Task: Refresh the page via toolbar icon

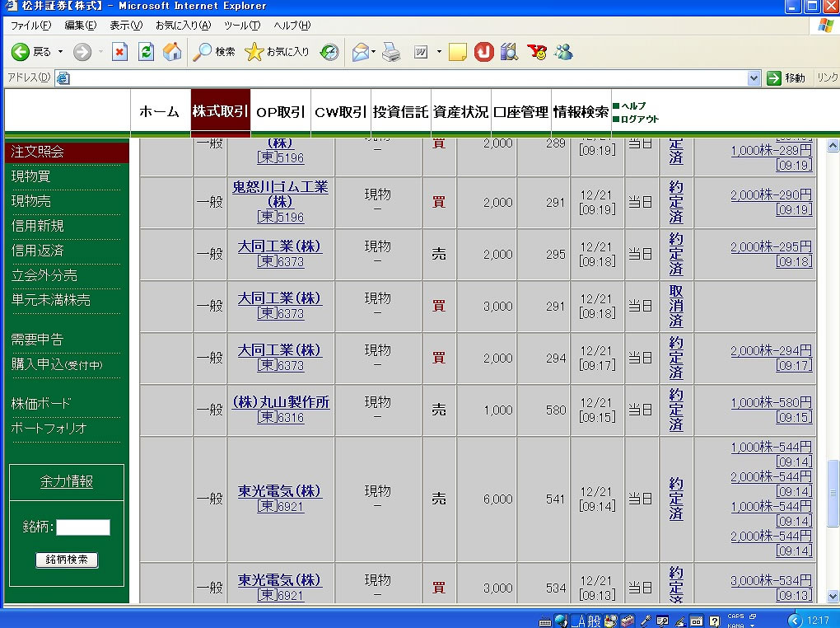Action: 146,52
